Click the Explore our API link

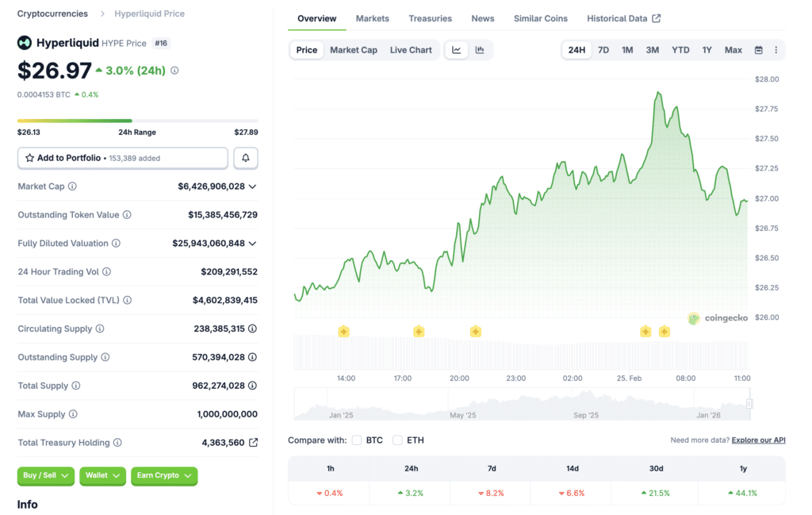757,440
